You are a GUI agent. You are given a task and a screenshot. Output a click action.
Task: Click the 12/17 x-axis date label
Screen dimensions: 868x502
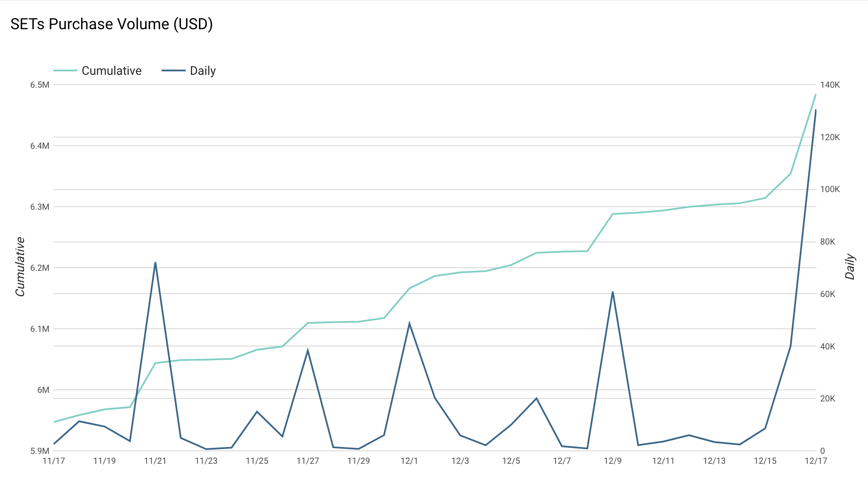(x=816, y=461)
